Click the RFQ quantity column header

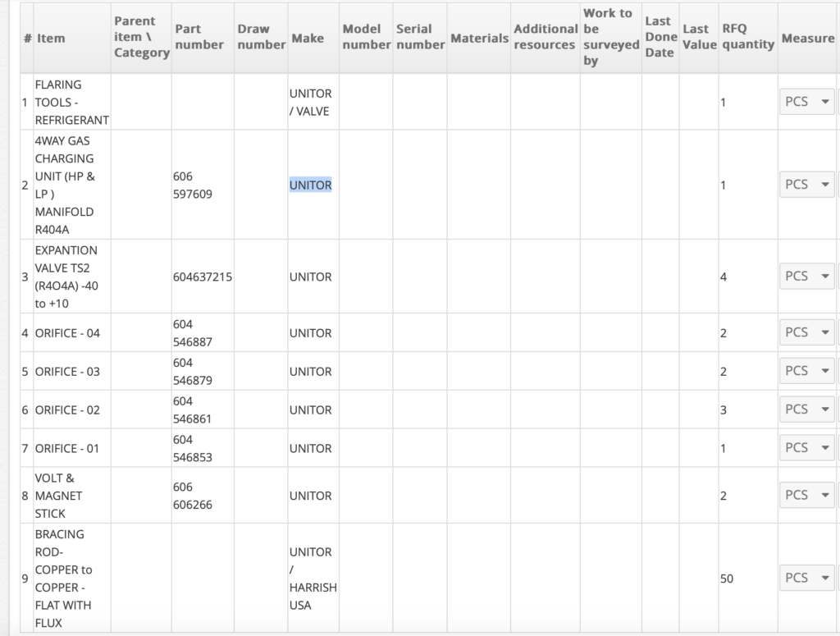click(747, 37)
